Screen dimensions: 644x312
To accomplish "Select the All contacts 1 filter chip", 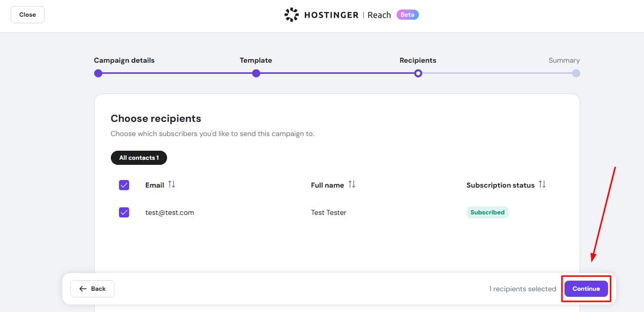I will click(139, 158).
